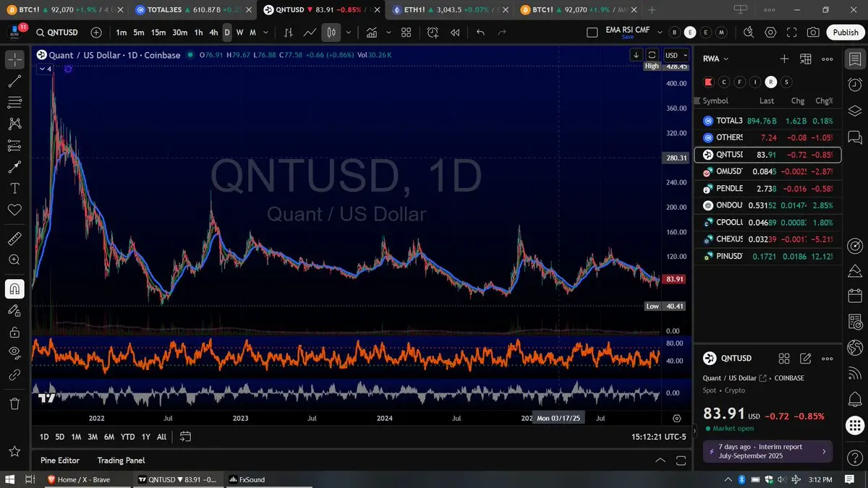Select the trend line drawing tool
868x488 pixels.
[x=14, y=82]
